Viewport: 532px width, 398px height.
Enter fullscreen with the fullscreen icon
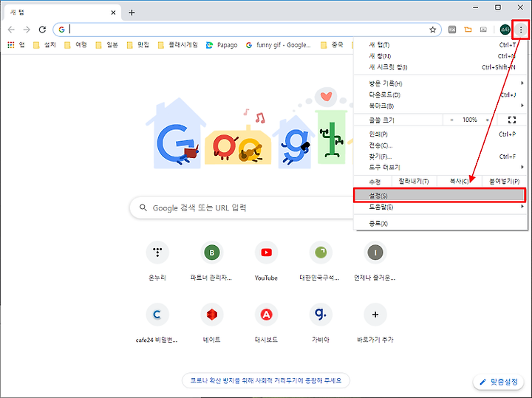(511, 120)
